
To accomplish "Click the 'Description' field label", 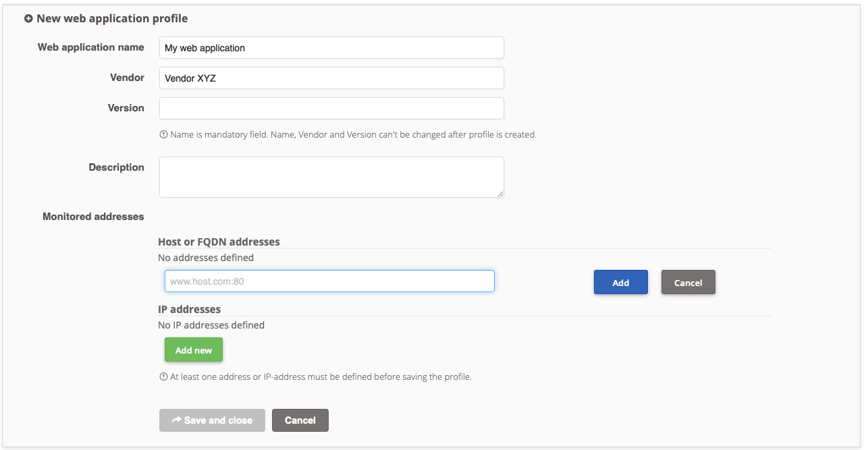I will 116,167.
